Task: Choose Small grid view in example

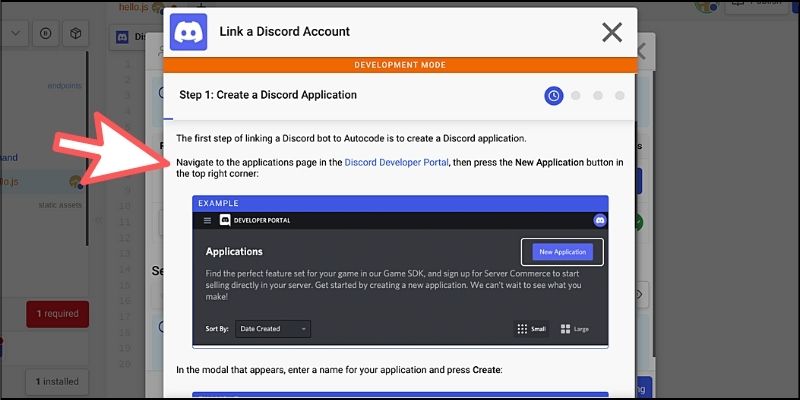Action: click(531, 329)
